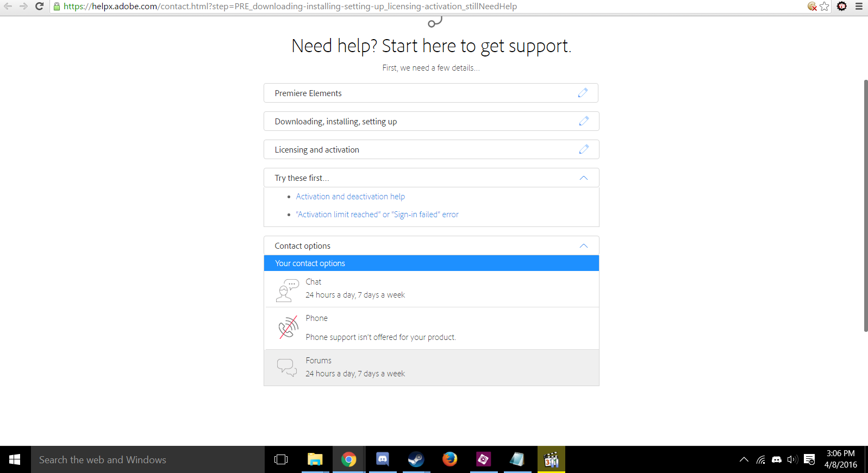
Task: Click the Need help? Start here heading
Action: (x=431, y=46)
